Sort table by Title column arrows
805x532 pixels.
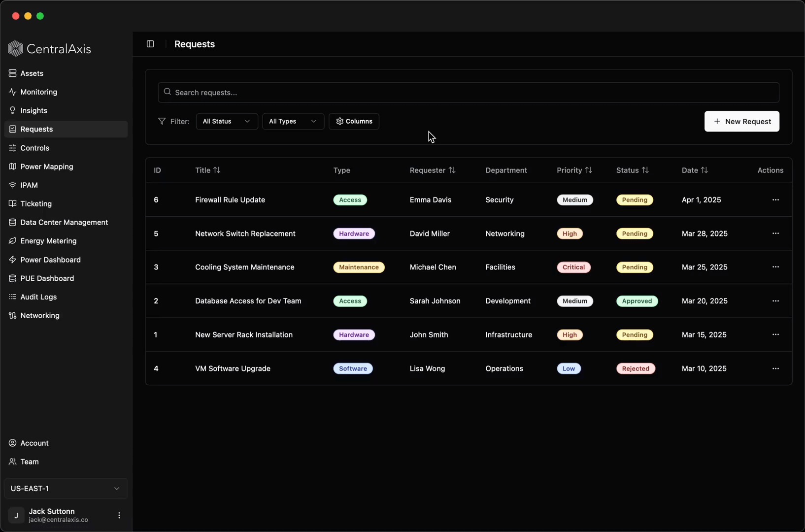(x=217, y=170)
